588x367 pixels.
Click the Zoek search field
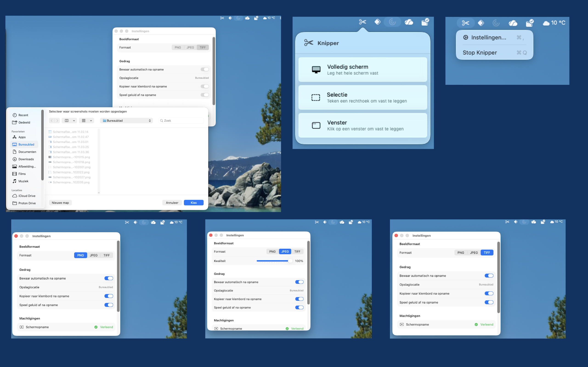tap(181, 120)
